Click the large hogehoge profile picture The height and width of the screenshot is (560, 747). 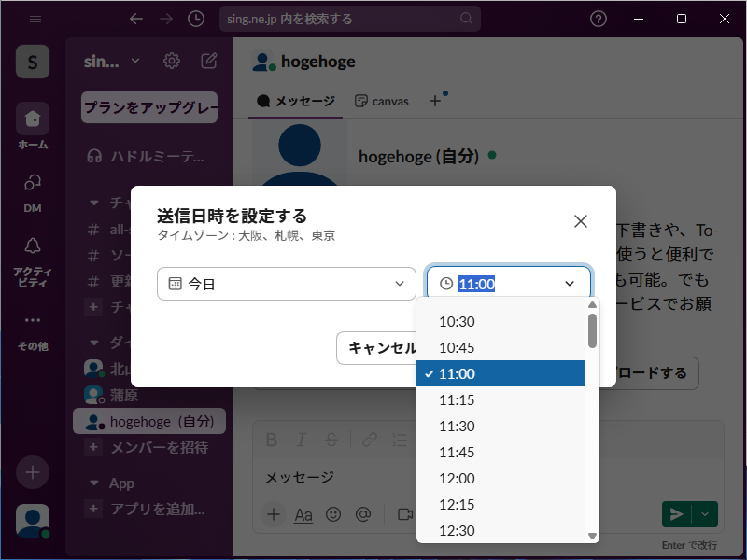click(x=300, y=152)
